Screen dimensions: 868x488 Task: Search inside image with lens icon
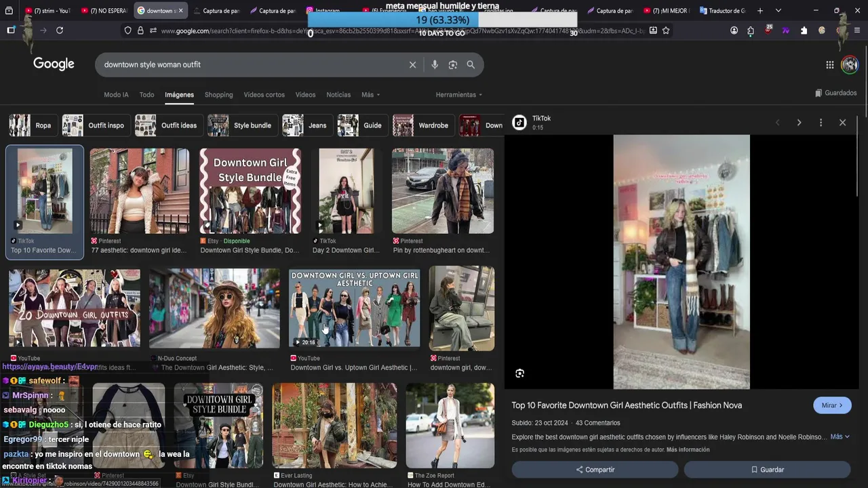click(519, 373)
